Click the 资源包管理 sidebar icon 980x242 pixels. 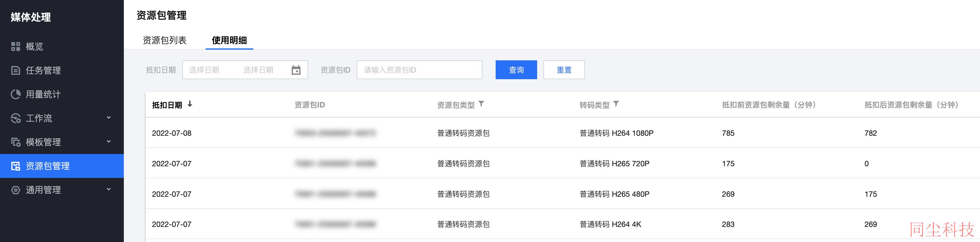pyautogui.click(x=16, y=166)
